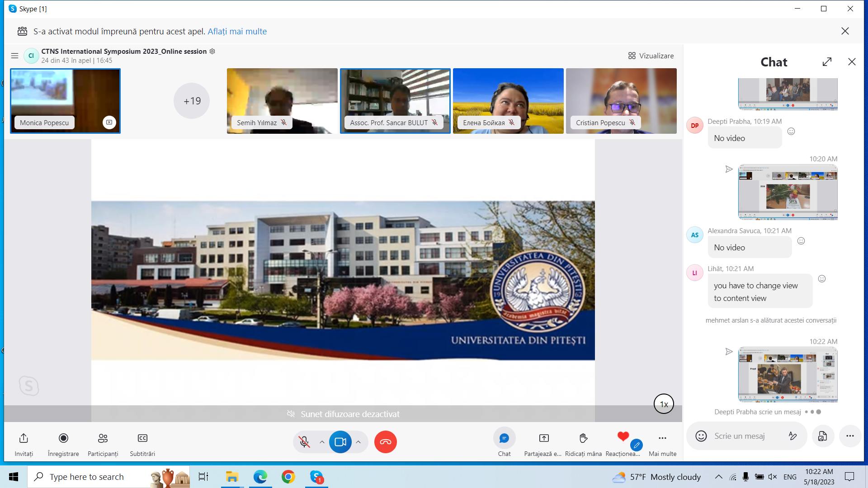Click the LI avatar of Lihăt
Viewport: 868px width, 488px height.
point(695,273)
